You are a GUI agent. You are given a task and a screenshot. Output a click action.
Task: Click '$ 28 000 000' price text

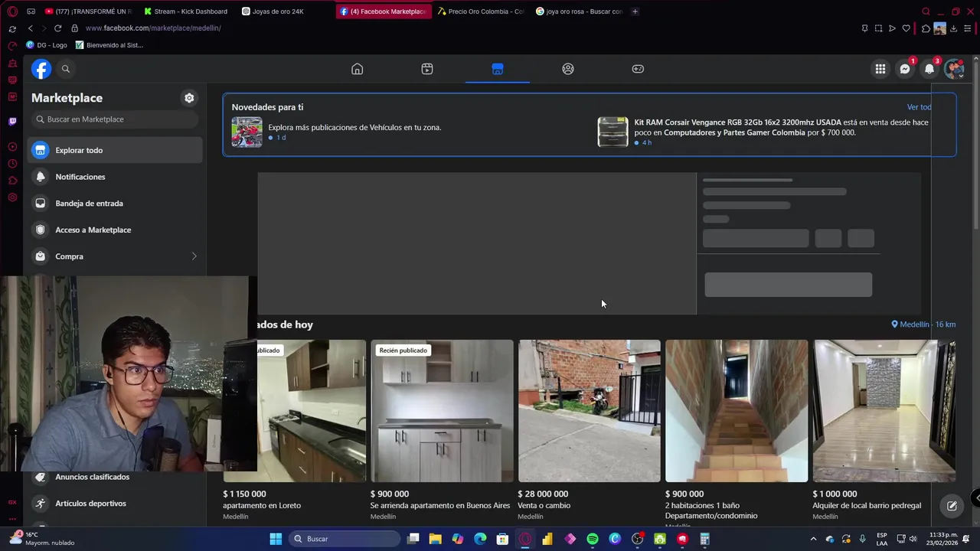(543, 494)
